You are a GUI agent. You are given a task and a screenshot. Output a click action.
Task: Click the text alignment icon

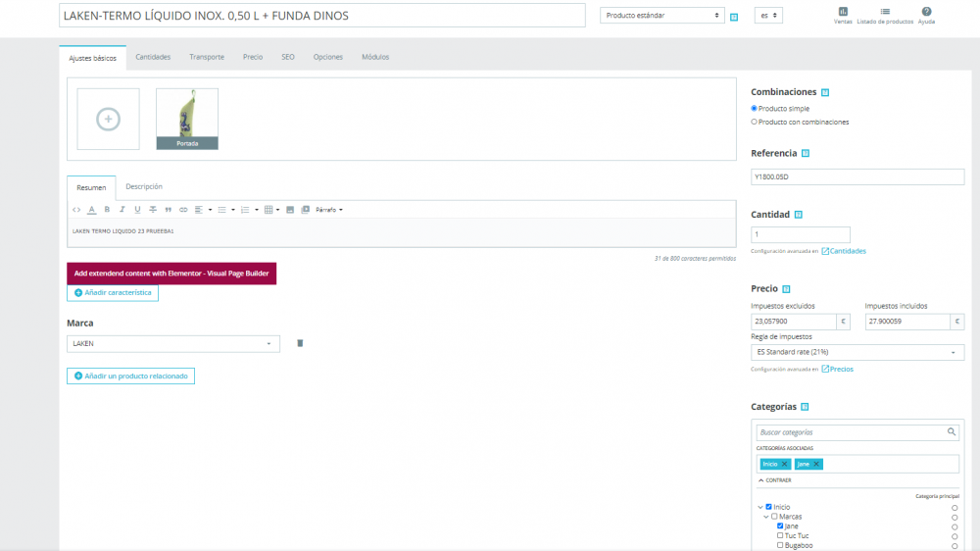(x=199, y=210)
